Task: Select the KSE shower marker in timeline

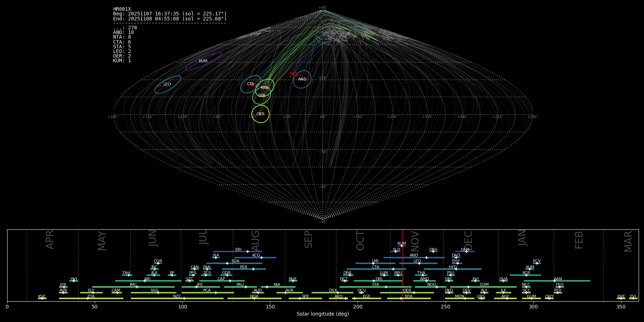Action: [x=42, y=298]
